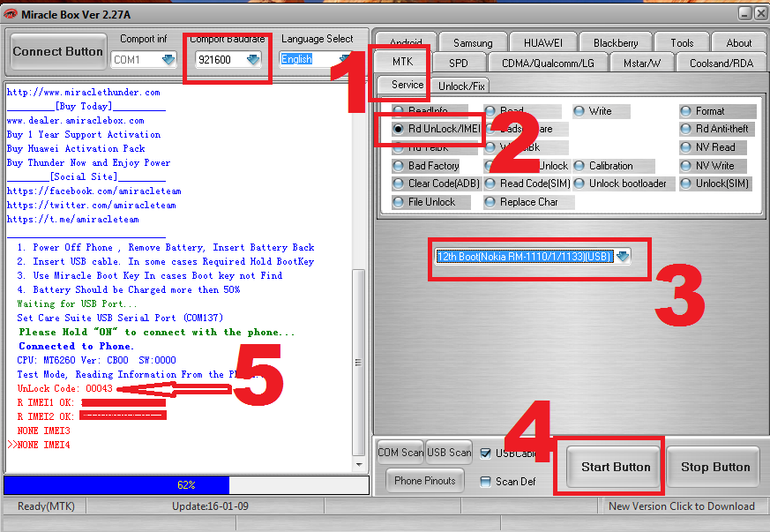Viewport: 770px width, 532px height.
Task: Click New Version Click to Download
Action: coord(681,506)
